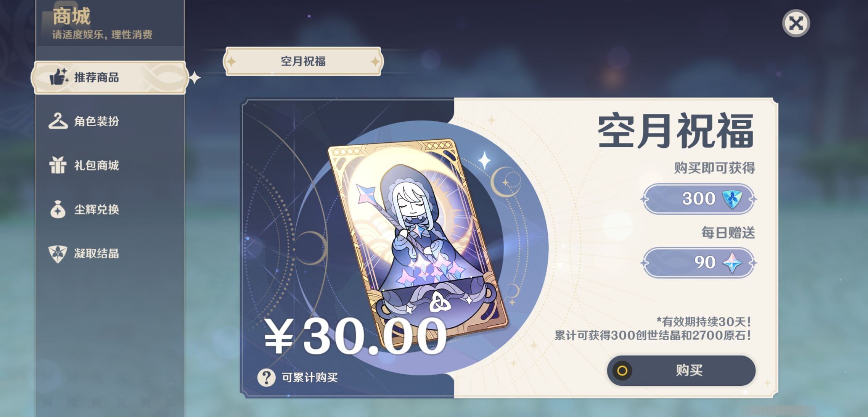Select the 空月祝福 tab at top
Screen dimensions: 868x417
pos(303,61)
